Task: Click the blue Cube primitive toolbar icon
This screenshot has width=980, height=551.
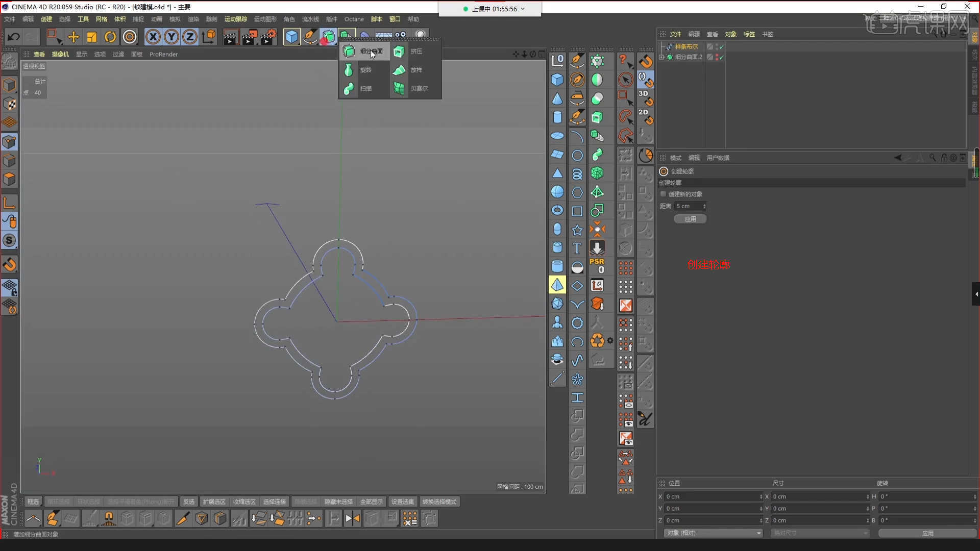Action: (x=291, y=37)
